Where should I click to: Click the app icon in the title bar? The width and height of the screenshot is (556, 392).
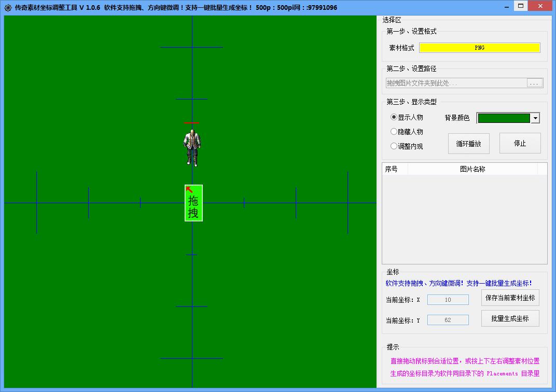click(8, 7)
